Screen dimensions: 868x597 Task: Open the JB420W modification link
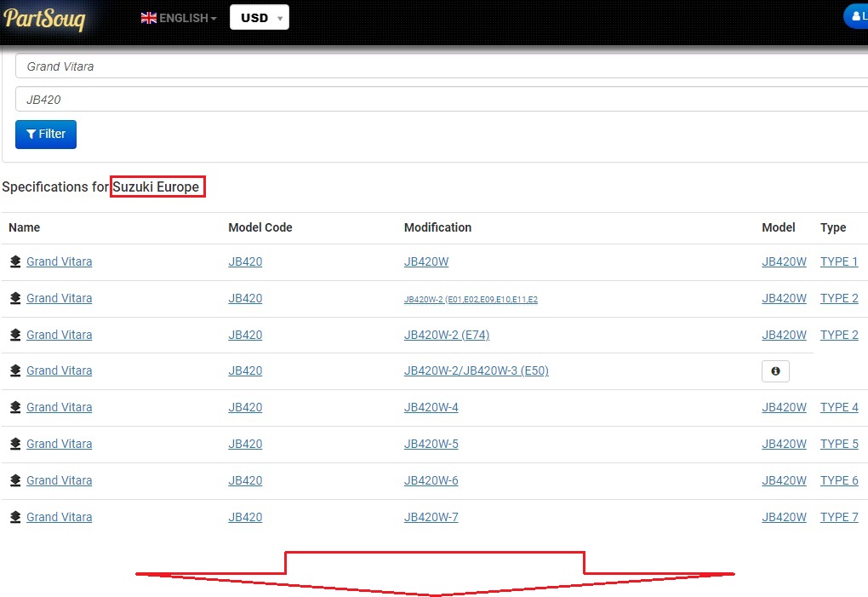[x=426, y=261]
